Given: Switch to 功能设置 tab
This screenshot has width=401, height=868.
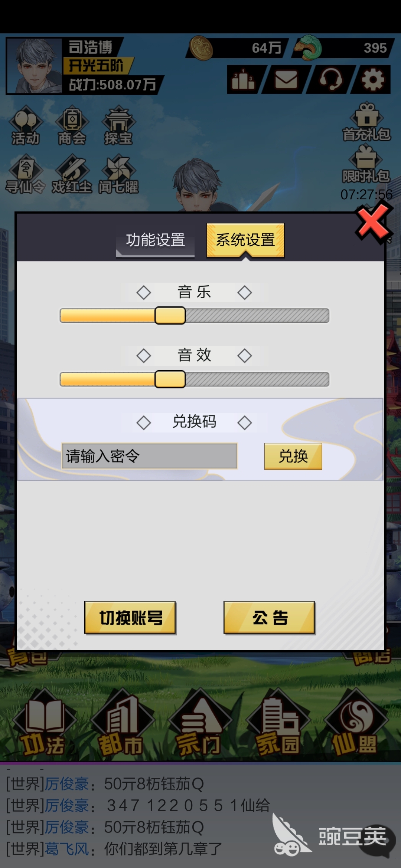Looking at the screenshot, I should pos(155,240).
